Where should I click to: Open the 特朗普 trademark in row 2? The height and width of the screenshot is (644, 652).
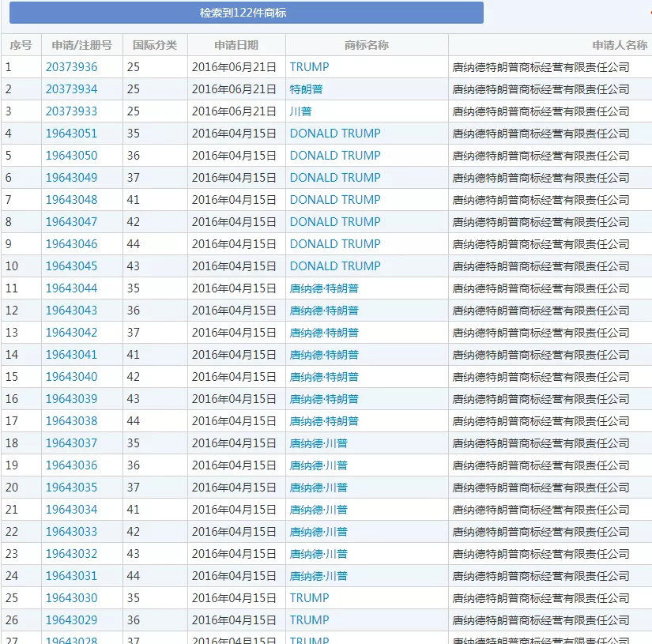(x=307, y=89)
